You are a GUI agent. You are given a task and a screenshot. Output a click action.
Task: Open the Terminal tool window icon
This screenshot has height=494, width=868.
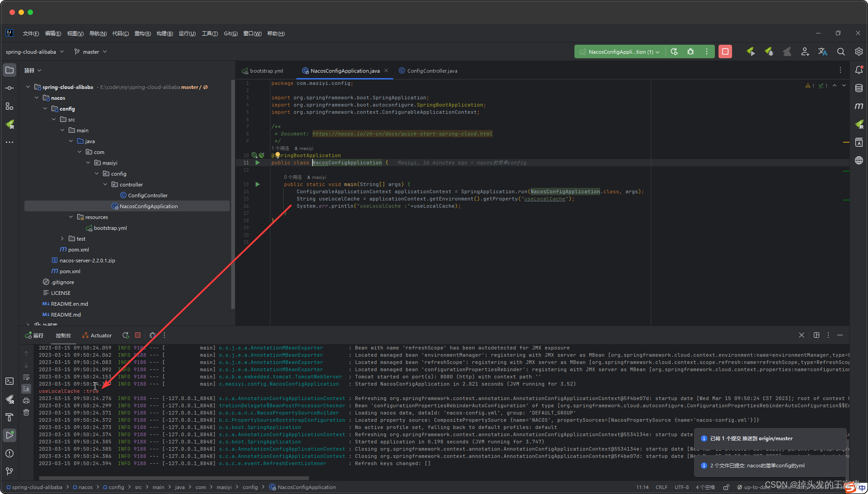point(9,381)
